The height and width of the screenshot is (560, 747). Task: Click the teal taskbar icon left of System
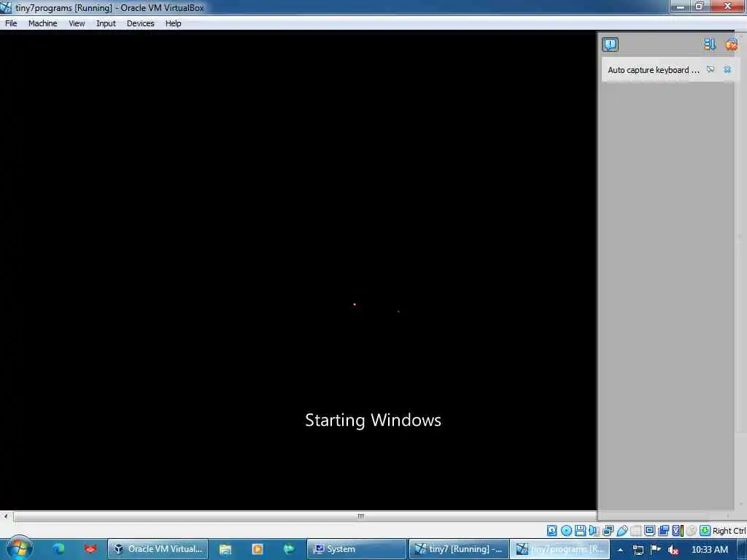tap(289, 549)
